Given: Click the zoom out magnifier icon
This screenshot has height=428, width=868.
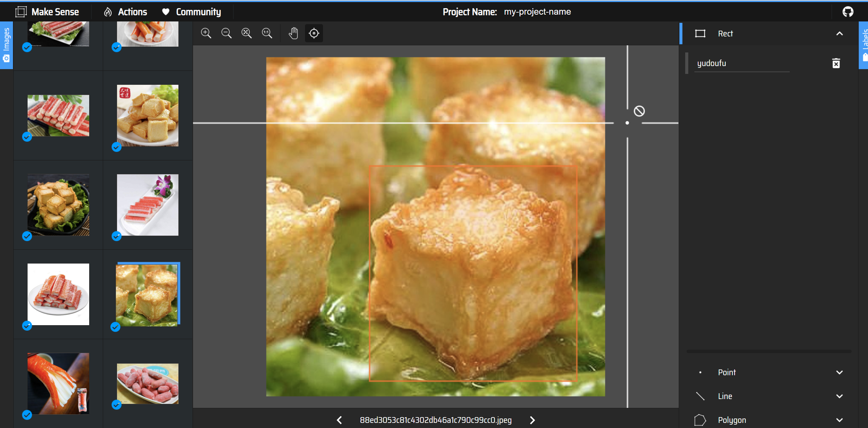Looking at the screenshot, I should 226,33.
